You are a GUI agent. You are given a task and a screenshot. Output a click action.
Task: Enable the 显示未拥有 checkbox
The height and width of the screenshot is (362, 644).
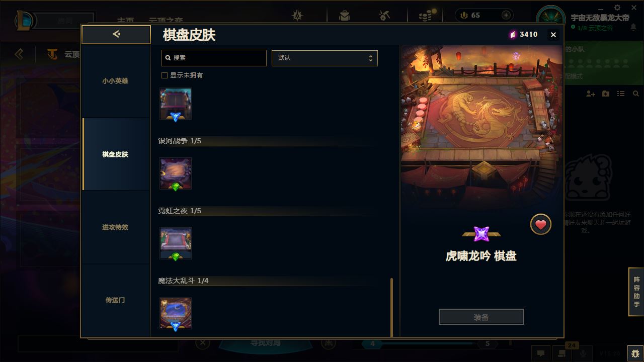click(x=164, y=75)
